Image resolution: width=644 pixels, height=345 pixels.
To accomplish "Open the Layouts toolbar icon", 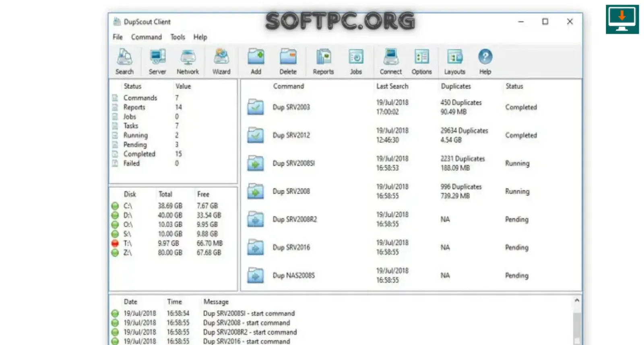I will [455, 61].
